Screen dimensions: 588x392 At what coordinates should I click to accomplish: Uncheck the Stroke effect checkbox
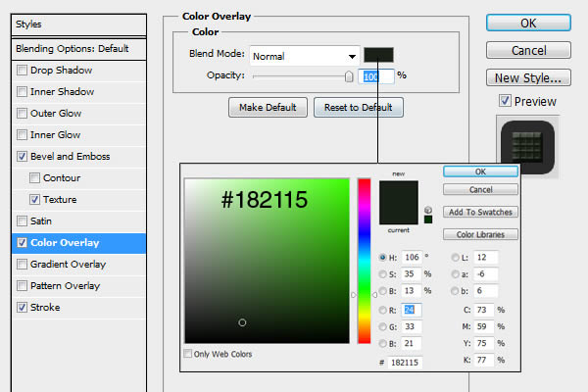(22, 307)
